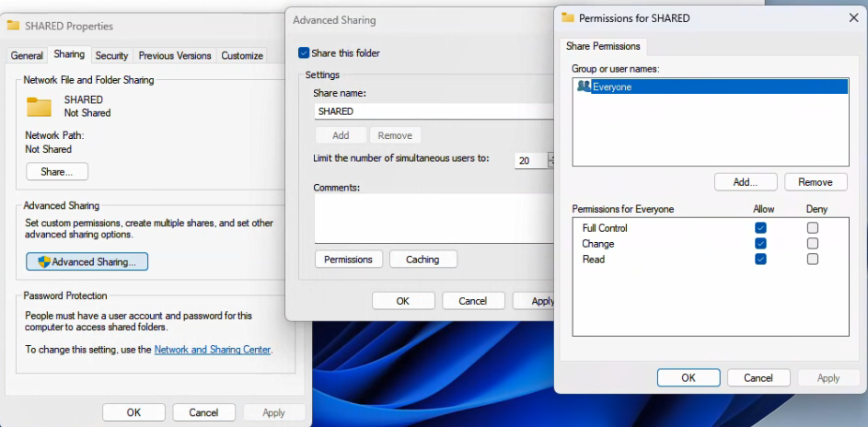Image resolution: width=868 pixels, height=427 pixels.
Task: Cancel the Advanced Sharing dialog
Action: pyautogui.click(x=473, y=301)
